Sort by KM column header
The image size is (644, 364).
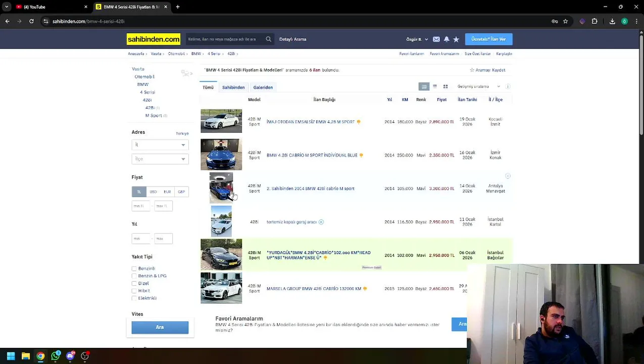[x=405, y=100]
